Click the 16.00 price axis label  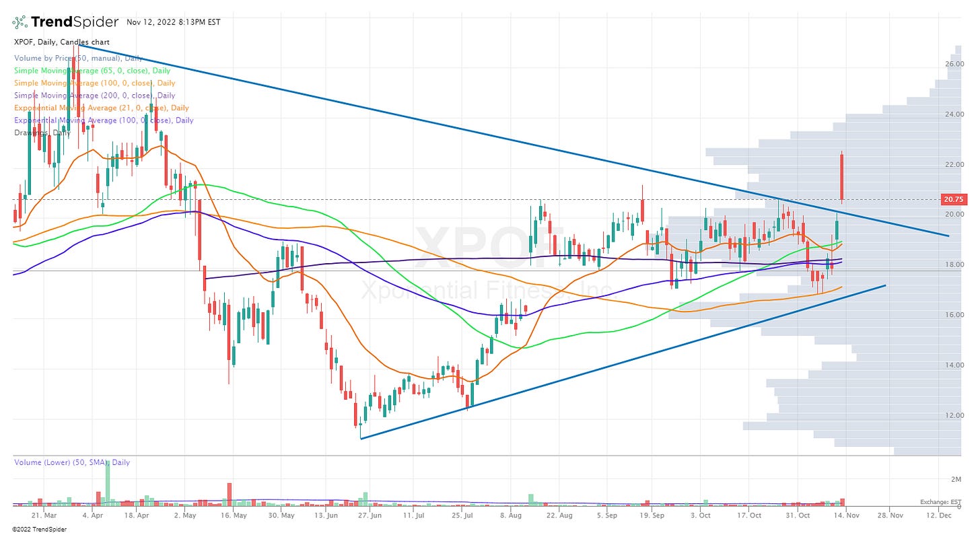click(x=953, y=315)
